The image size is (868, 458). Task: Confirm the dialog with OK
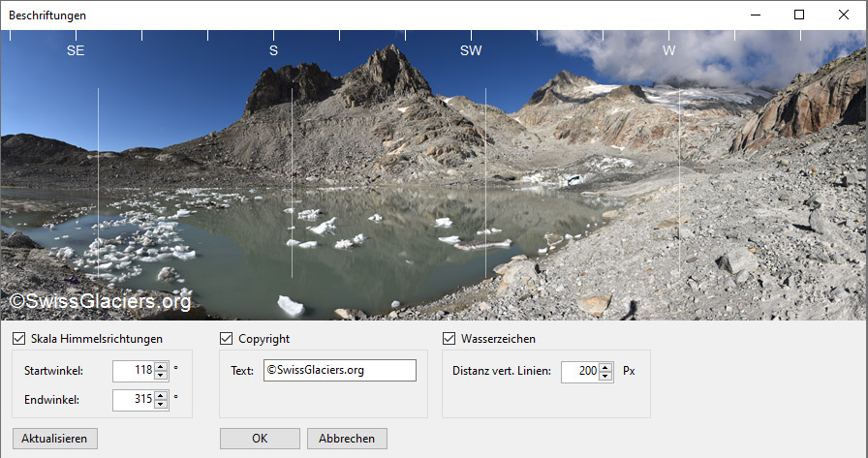click(260, 439)
